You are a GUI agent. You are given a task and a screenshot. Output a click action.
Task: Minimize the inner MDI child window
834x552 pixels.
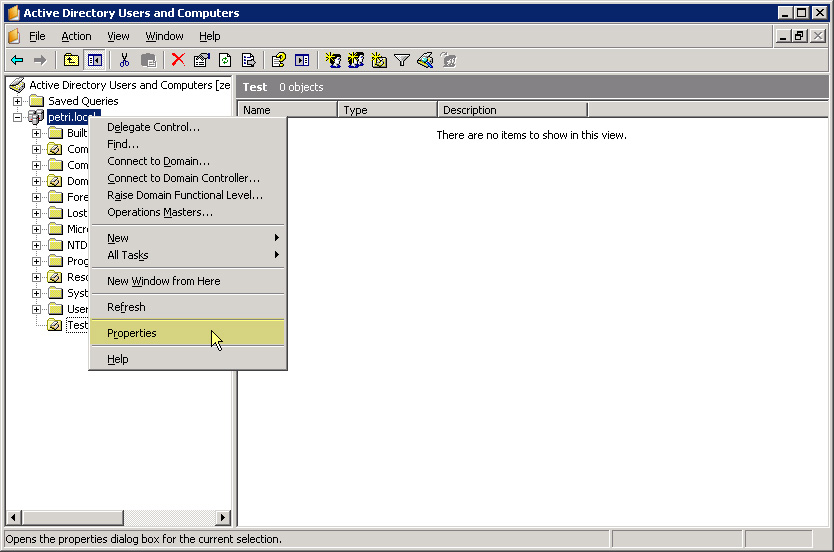pyautogui.click(x=783, y=36)
